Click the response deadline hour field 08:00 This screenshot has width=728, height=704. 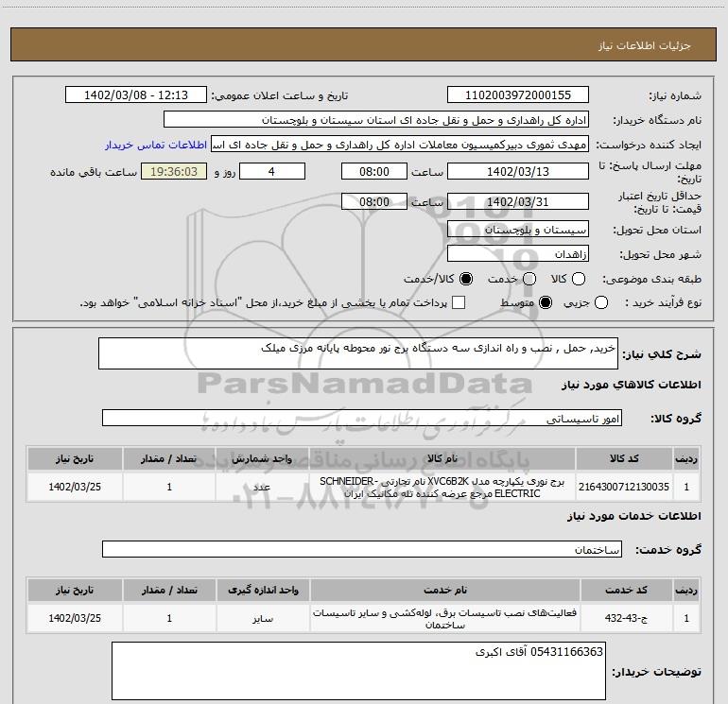pos(374,171)
